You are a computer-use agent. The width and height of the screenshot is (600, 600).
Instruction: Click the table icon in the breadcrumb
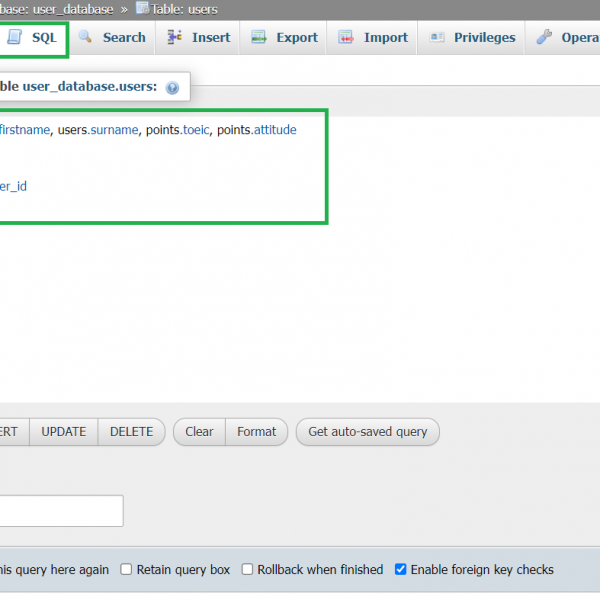[x=142, y=8]
